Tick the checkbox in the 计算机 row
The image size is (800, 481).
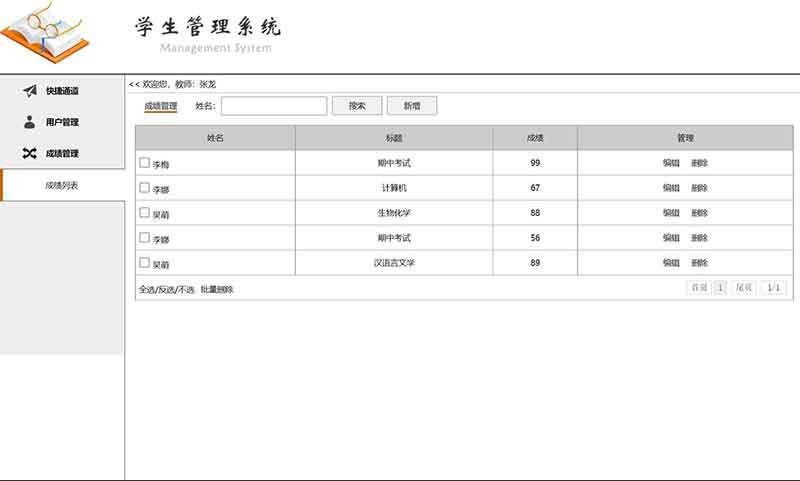point(144,187)
